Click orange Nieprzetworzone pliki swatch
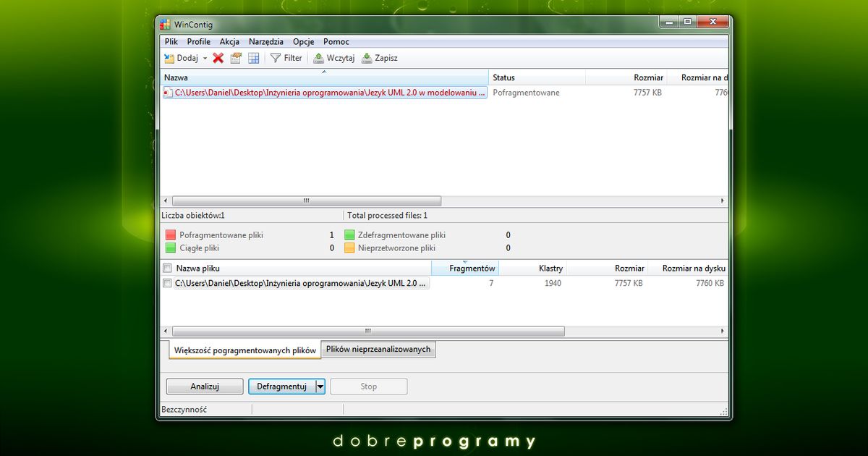The height and width of the screenshot is (456, 868). pyautogui.click(x=349, y=248)
